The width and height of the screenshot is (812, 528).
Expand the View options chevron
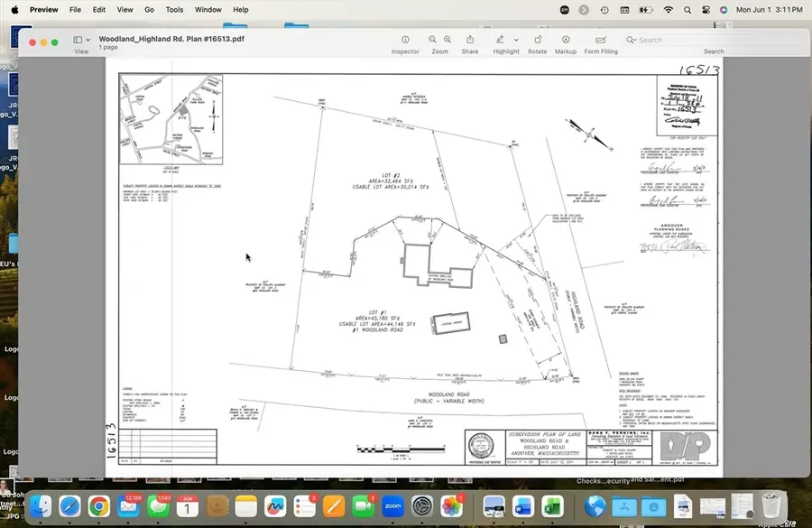point(88,40)
